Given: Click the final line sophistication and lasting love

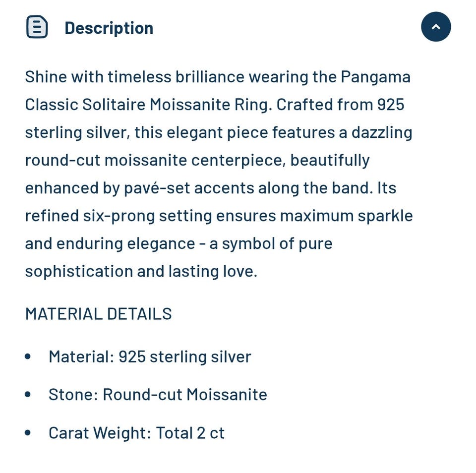Looking at the screenshot, I should pos(141,271).
